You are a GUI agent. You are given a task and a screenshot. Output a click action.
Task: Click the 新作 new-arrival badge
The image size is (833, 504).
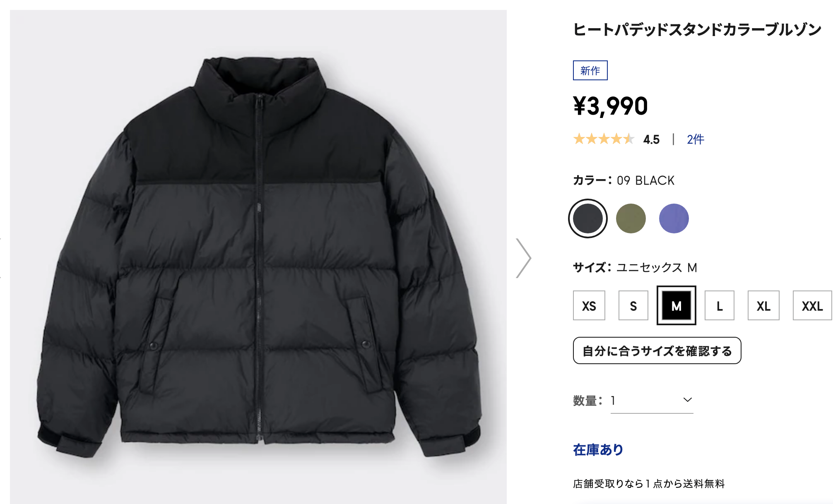(590, 70)
